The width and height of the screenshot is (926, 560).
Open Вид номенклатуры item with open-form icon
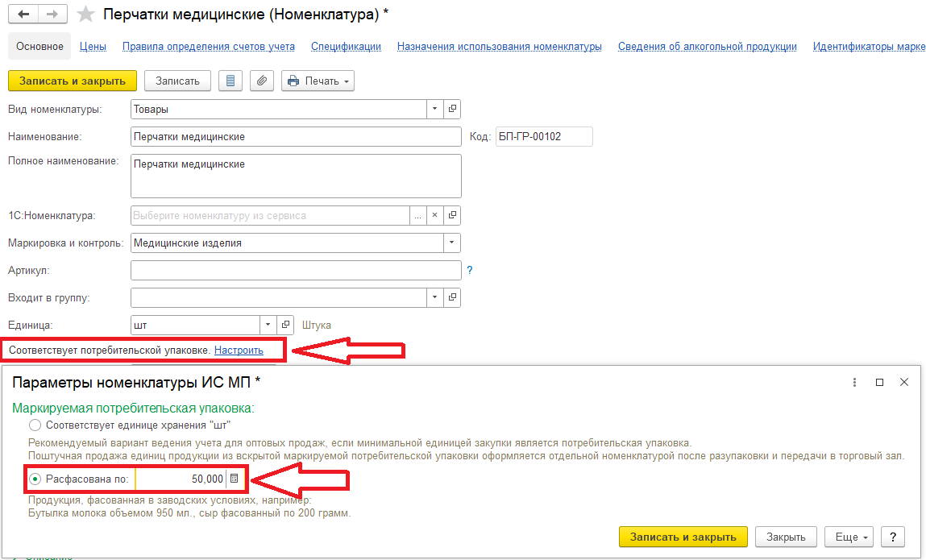pos(452,109)
